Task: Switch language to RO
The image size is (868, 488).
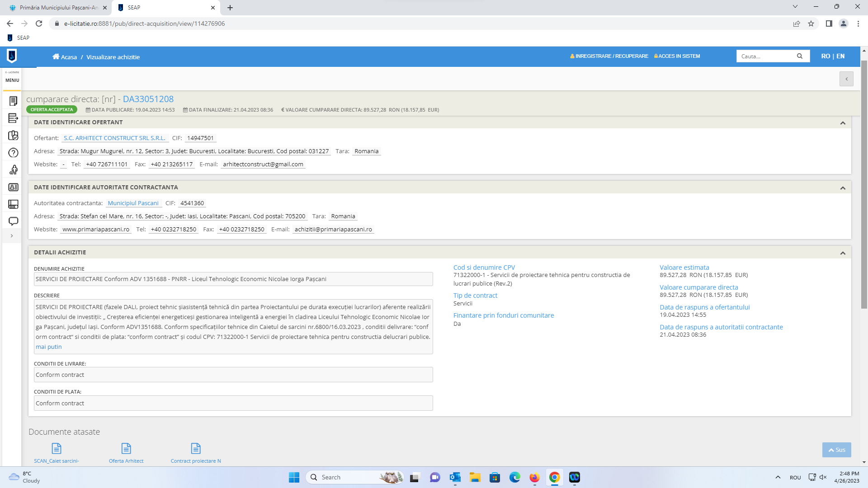Action: click(826, 56)
